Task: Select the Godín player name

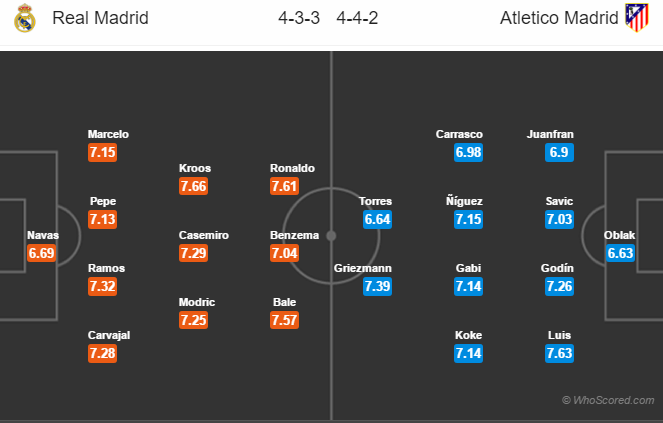Action: (559, 268)
